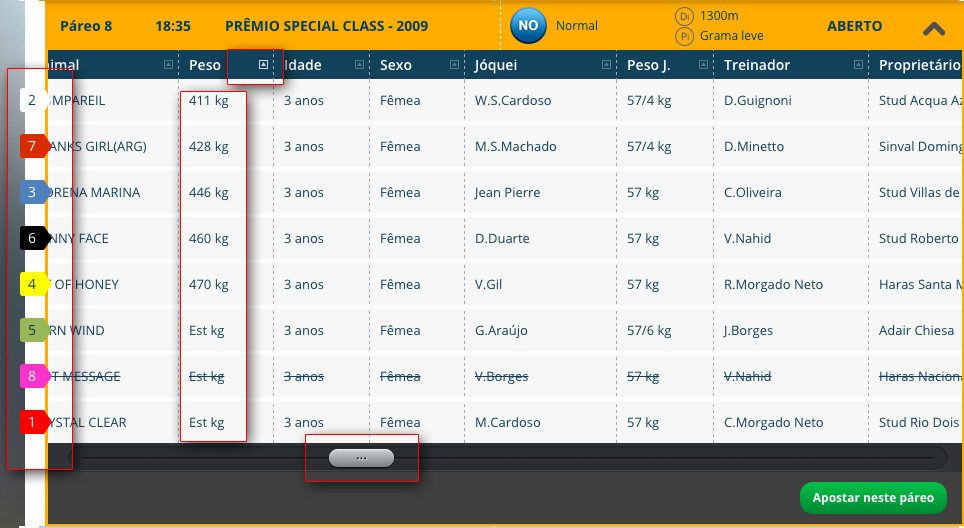964x528 pixels.
Task: Select the black number 6 horse tag
Action: click(33, 238)
